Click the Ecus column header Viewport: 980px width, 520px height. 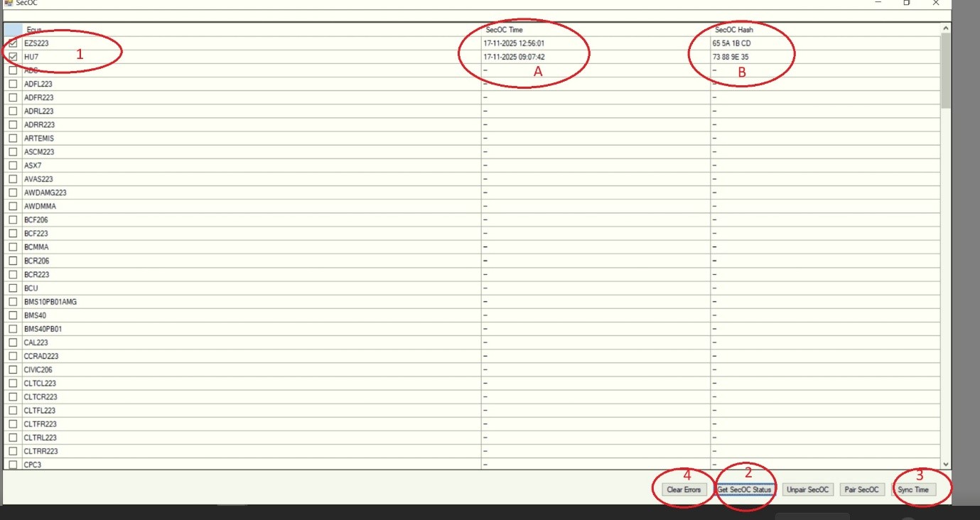(x=34, y=30)
